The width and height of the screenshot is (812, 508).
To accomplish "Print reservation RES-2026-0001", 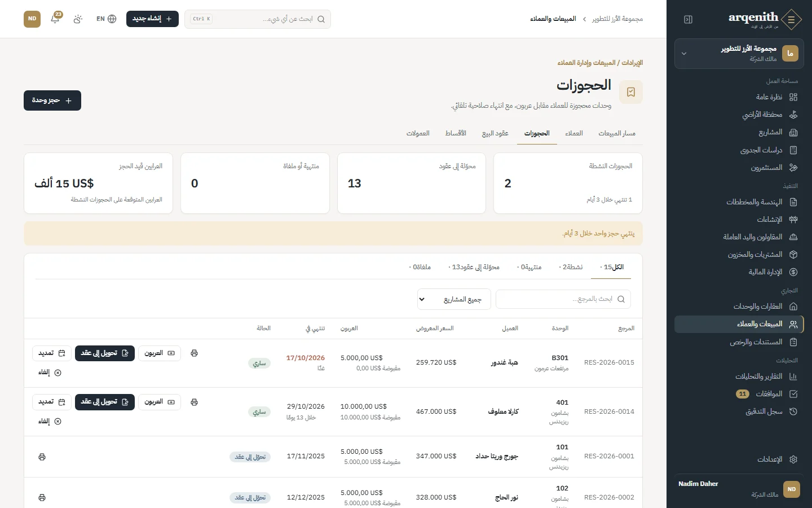I will coord(42,457).
